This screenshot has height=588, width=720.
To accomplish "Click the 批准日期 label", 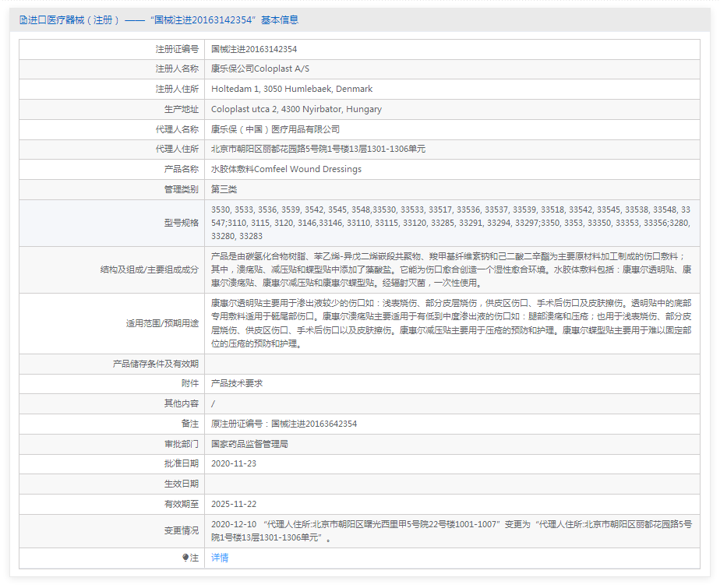I will (182, 463).
